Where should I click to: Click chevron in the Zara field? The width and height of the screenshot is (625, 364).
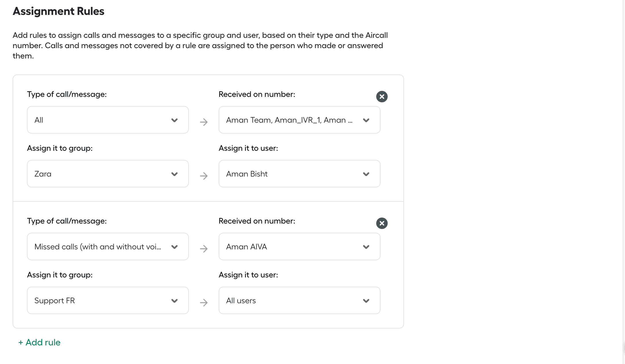[174, 174]
